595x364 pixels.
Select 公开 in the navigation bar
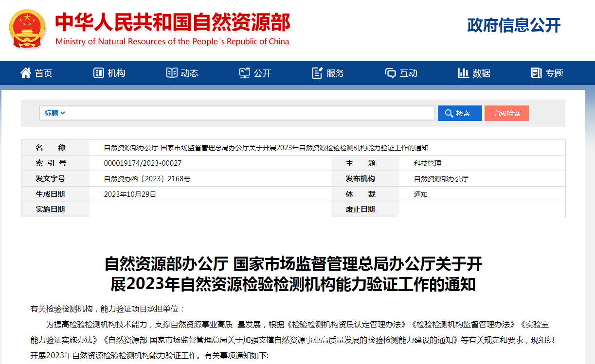pyautogui.click(x=263, y=73)
